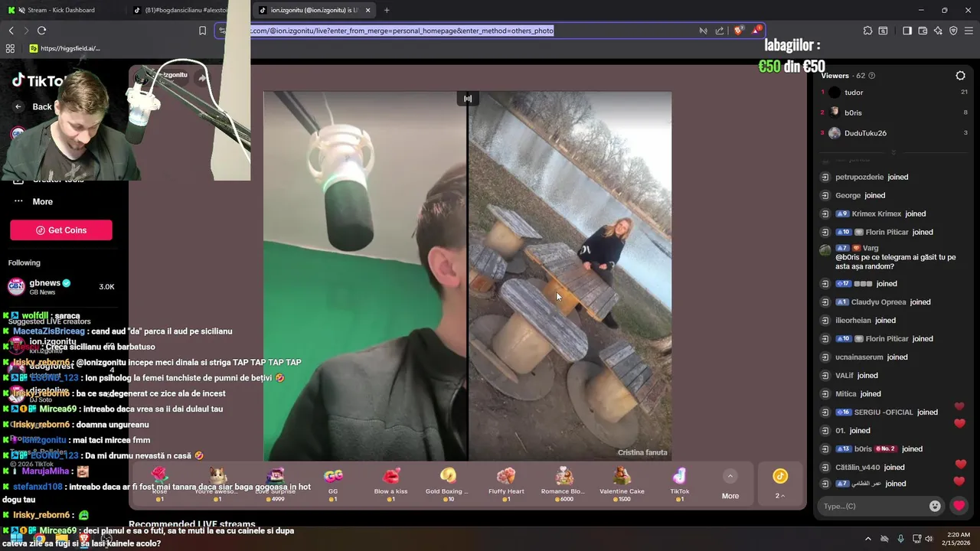This screenshot has width=980, height=551.
Task: Open top viewer tudor's profile
Action: (x=854, y=93)
